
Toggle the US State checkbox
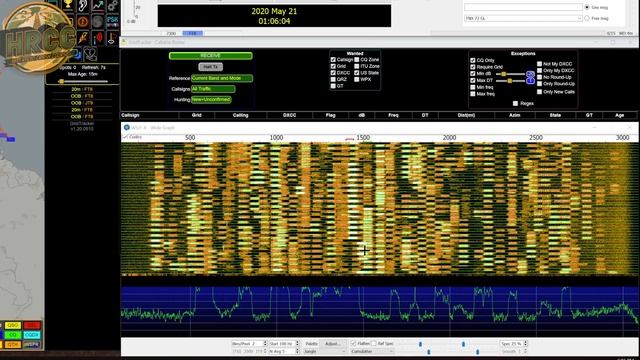357,73
